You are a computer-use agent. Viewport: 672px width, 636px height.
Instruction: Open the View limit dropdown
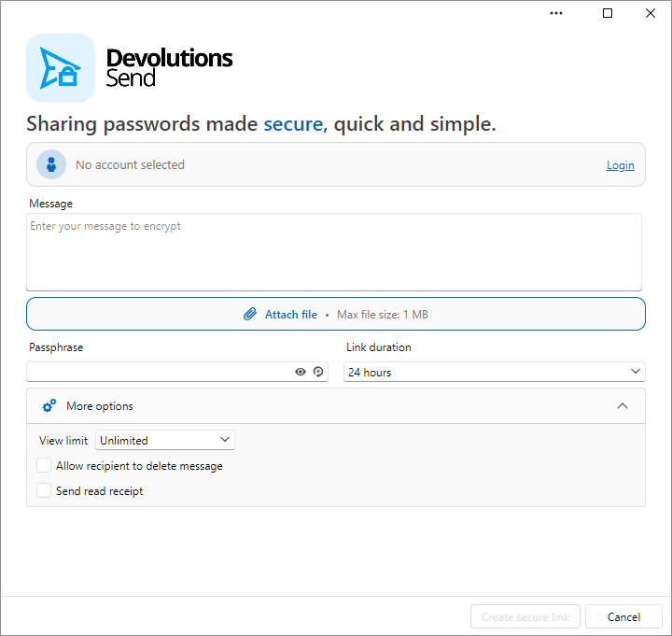point(165,440)
